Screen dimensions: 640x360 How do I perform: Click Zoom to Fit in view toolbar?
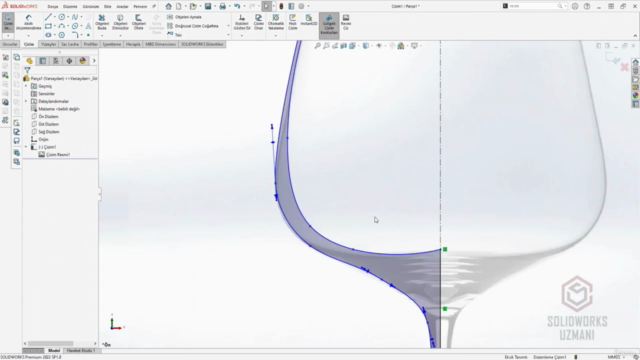coord(318,46)
